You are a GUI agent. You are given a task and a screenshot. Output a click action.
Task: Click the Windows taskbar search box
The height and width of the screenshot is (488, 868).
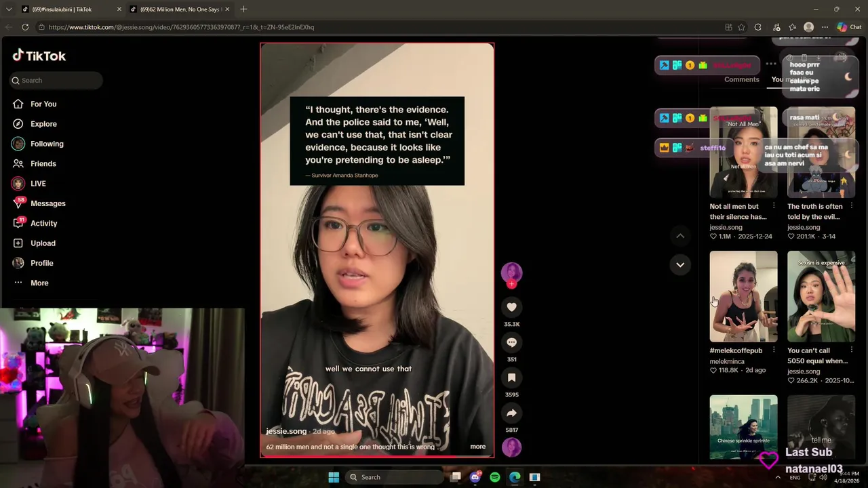tap(395, 477)
